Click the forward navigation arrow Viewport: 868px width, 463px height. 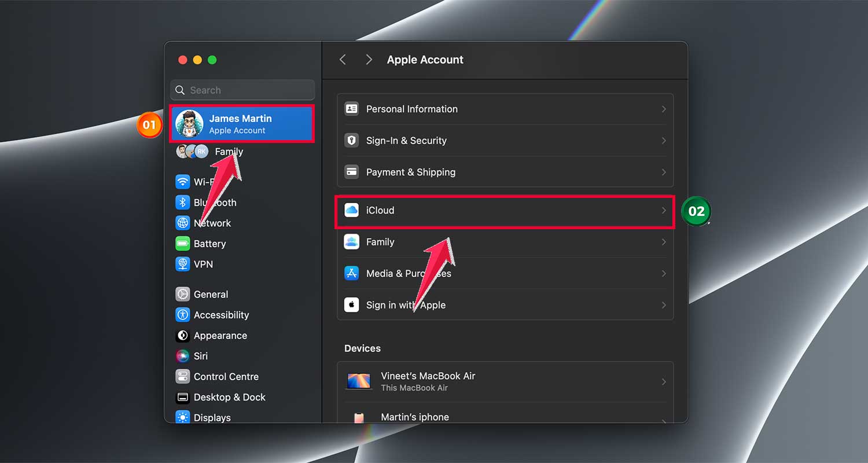[369, 60]
